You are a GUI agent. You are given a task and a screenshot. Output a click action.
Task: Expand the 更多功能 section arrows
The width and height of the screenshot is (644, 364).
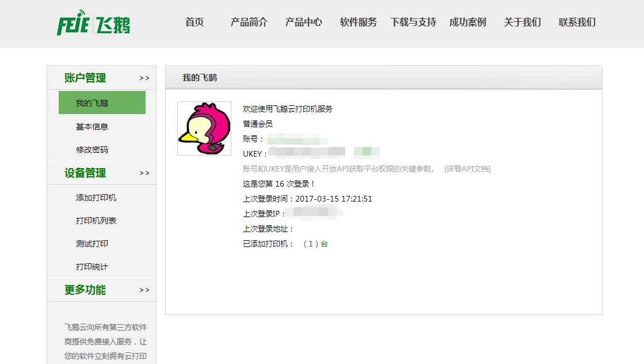[x=144, y=290]
